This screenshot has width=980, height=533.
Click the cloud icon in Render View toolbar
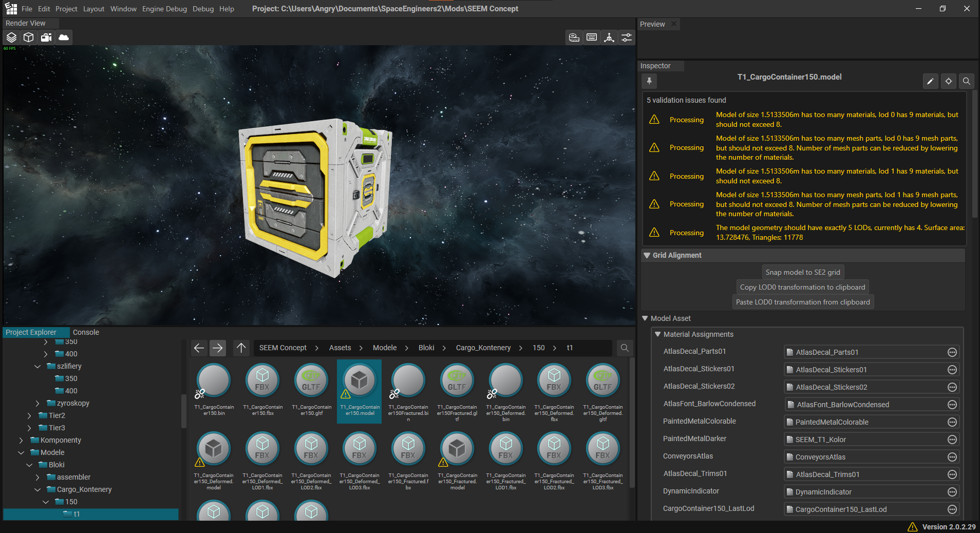(64, 37)
